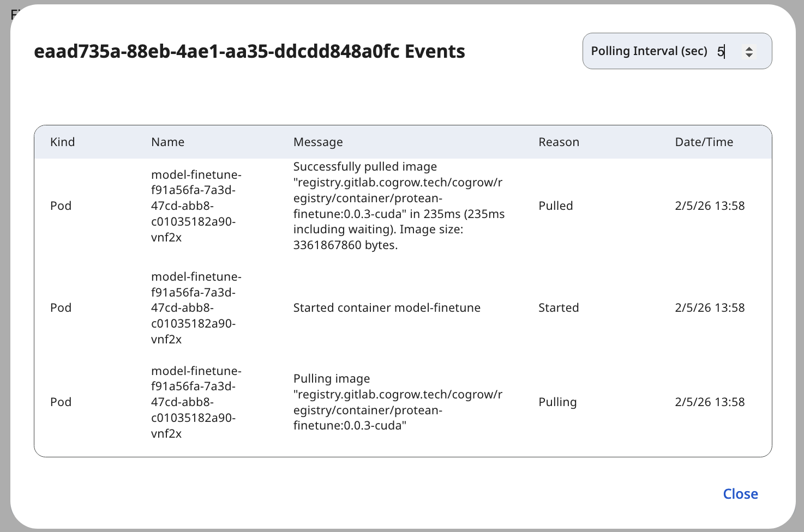Click the Kind column header
This screenshot has width=804, height=532.
point(63,142)
